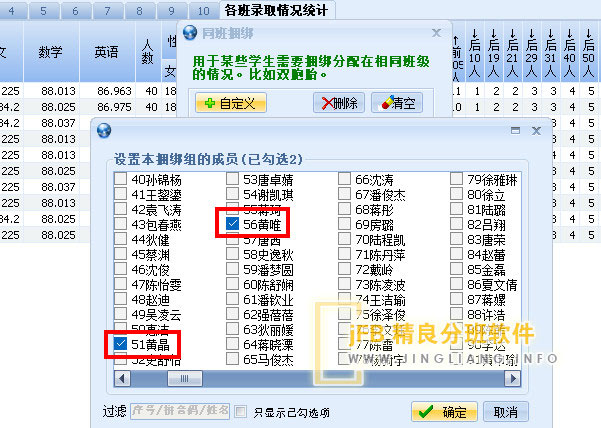The height and width of the screenshot is (428, 601).
Task: Click the 88许浩 list entry
Action: (x=486, y=315)
